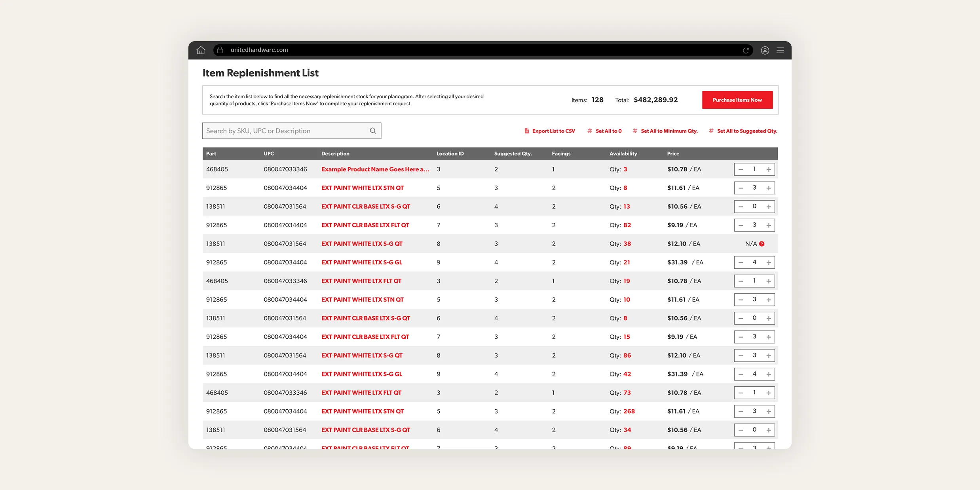Open EXT PAINT WHITE LTX FLT QT, Qty: 19 row
Screen dimensions: 980x490
pos(361,281)
